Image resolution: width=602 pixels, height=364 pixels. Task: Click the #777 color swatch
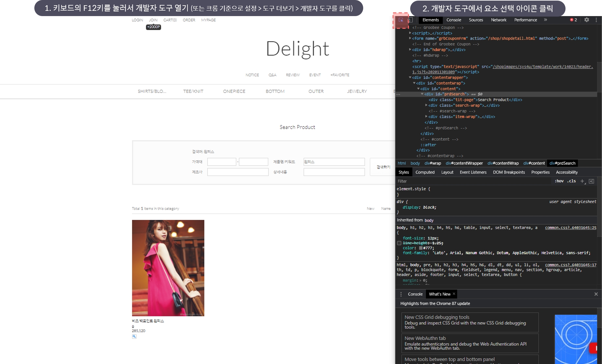(421, 248)
